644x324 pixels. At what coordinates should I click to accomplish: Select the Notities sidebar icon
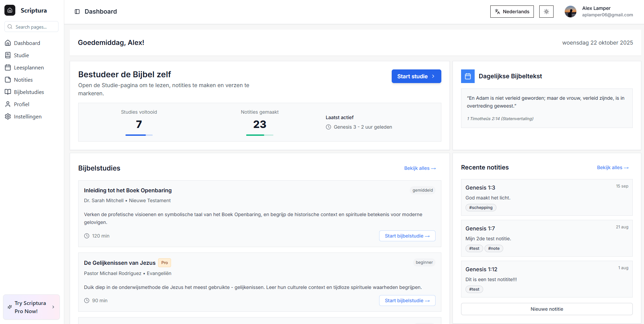pos(8,80)
